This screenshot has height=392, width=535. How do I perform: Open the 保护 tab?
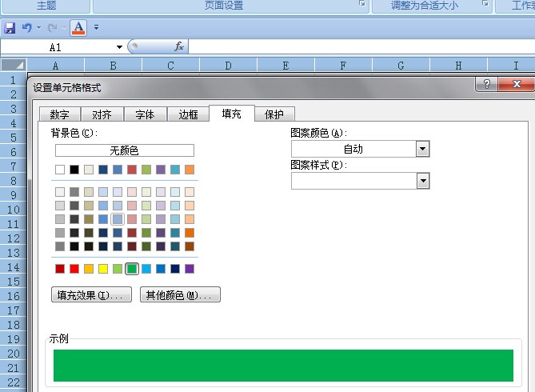click(x=274, y=114)
